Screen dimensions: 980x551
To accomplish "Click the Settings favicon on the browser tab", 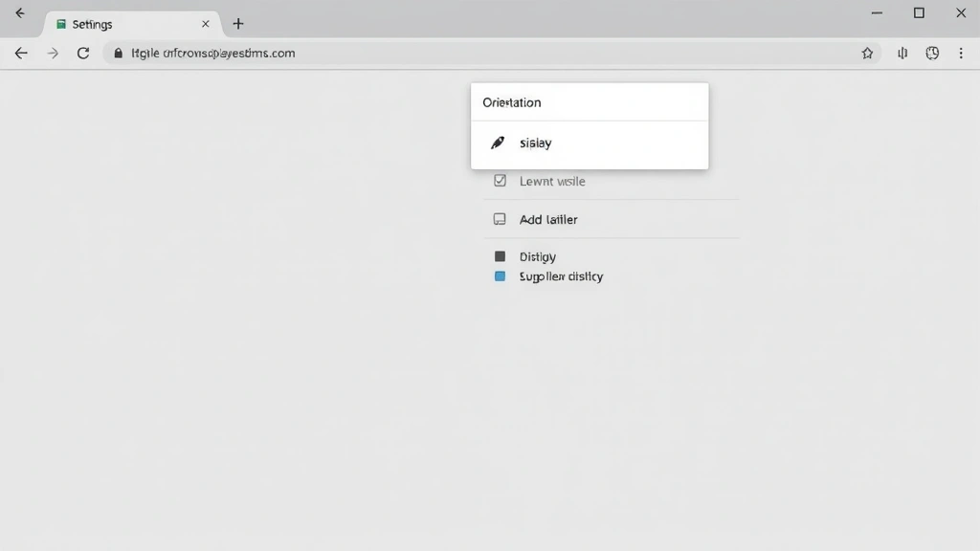I will [x=59, y=23].
